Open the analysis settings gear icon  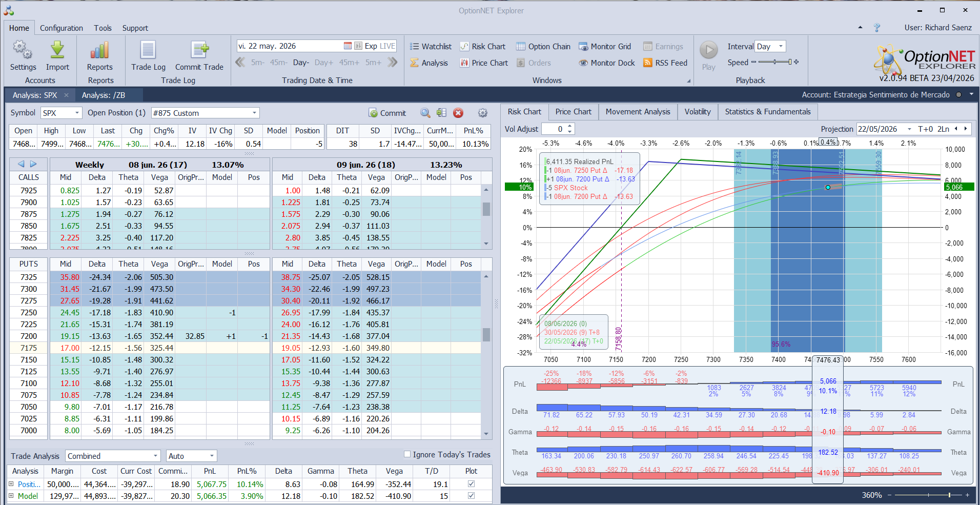click(482, 113)
